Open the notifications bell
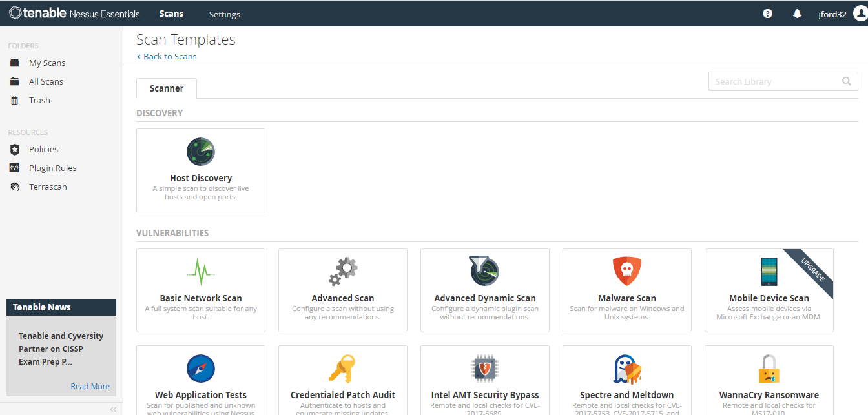This screenshot has height=415, width=868. (797, 13)
